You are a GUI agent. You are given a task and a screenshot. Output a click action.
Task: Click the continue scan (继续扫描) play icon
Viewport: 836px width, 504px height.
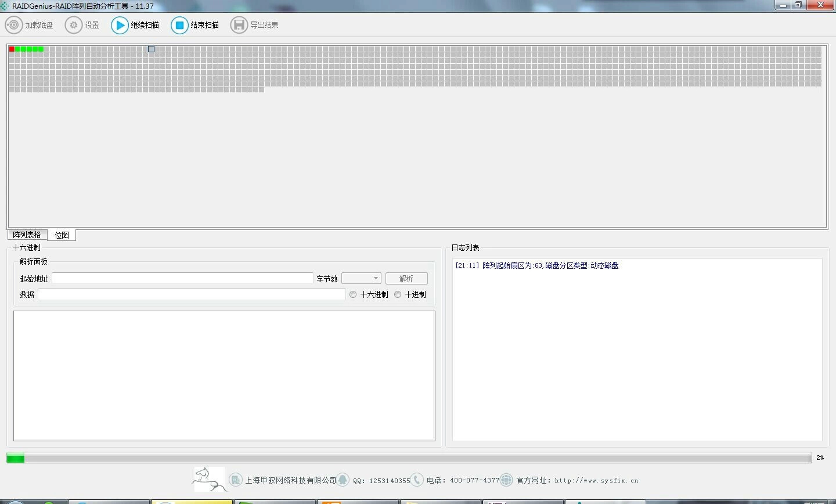click(120, 25)
